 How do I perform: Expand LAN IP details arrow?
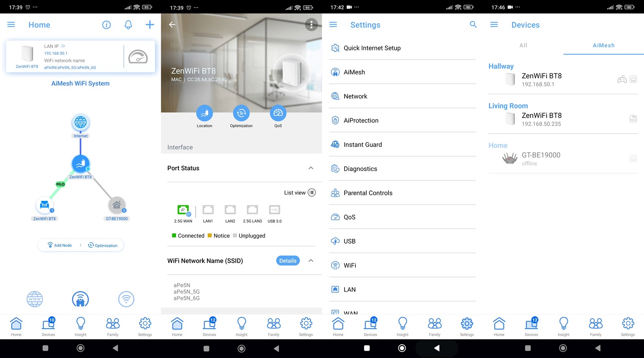[63, 46]
